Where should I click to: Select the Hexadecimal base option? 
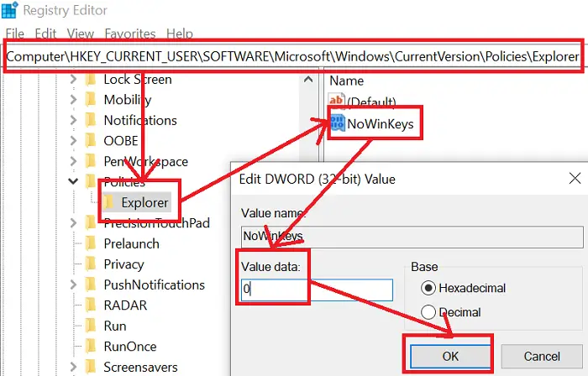pyautogui.click(x=464, y=288)
